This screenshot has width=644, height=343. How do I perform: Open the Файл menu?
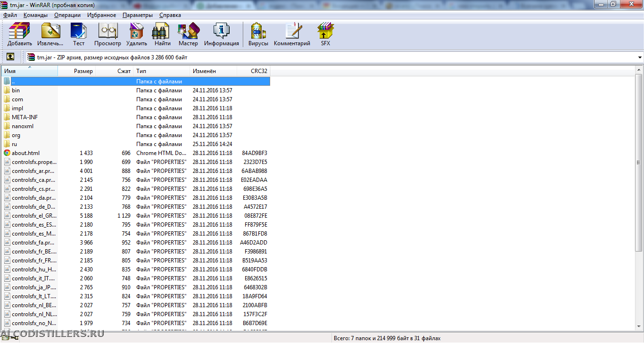pyautogui.click(x=10, y=15)
